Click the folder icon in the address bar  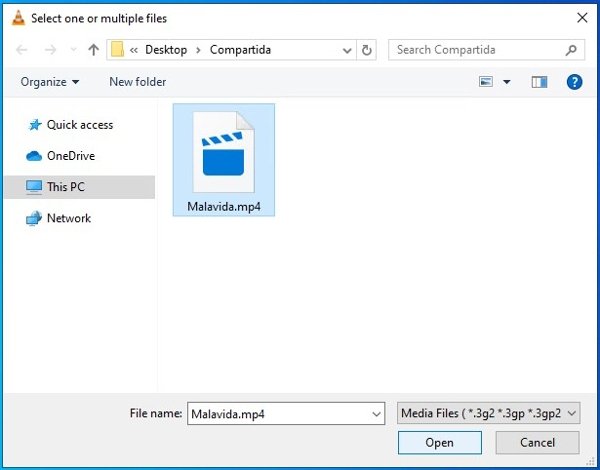pos(117,50)
